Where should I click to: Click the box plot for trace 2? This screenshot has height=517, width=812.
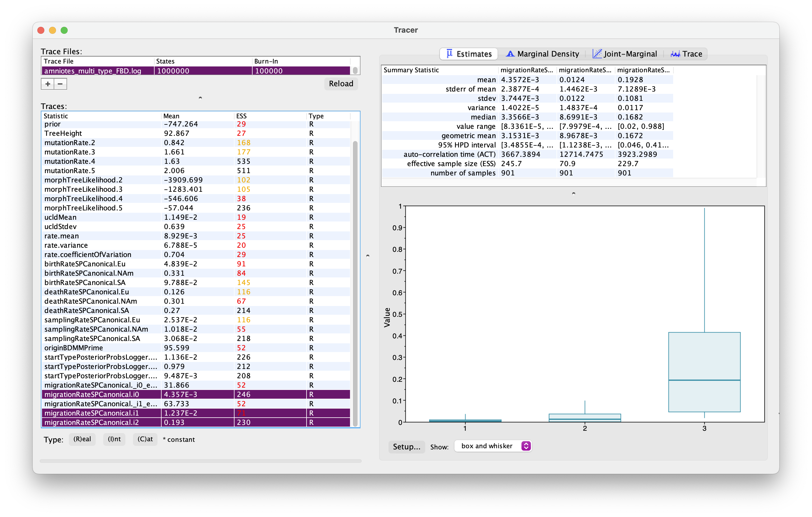585,418
